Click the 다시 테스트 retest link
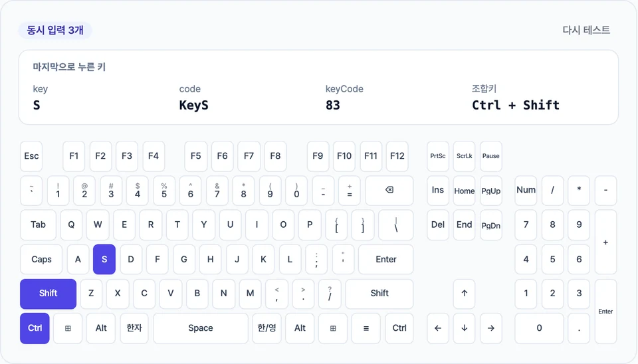 click(586, 30)
